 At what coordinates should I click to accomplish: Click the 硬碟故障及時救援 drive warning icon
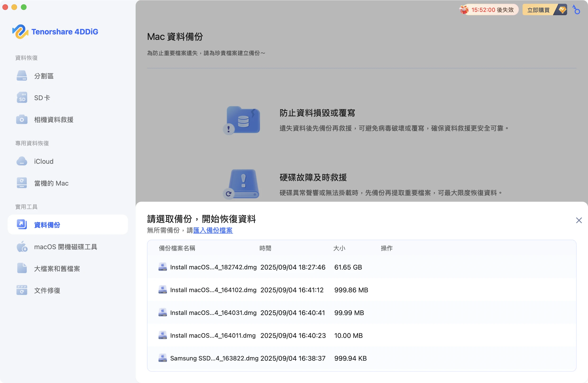click(242, 184)
